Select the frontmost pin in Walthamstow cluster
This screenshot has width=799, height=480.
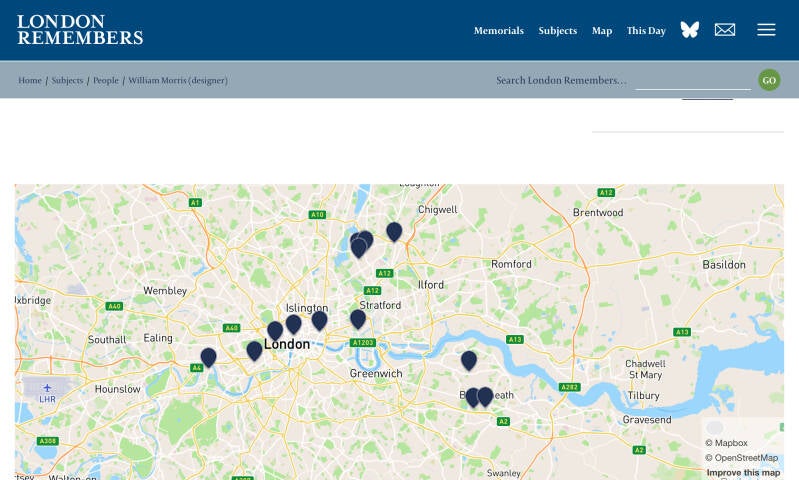click(358, 248)
